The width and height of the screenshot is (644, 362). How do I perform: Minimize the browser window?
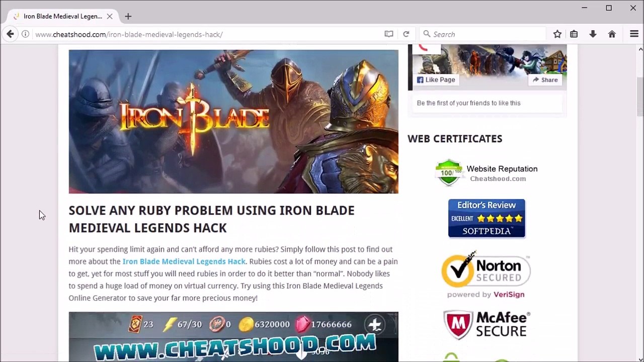[585, 8]
